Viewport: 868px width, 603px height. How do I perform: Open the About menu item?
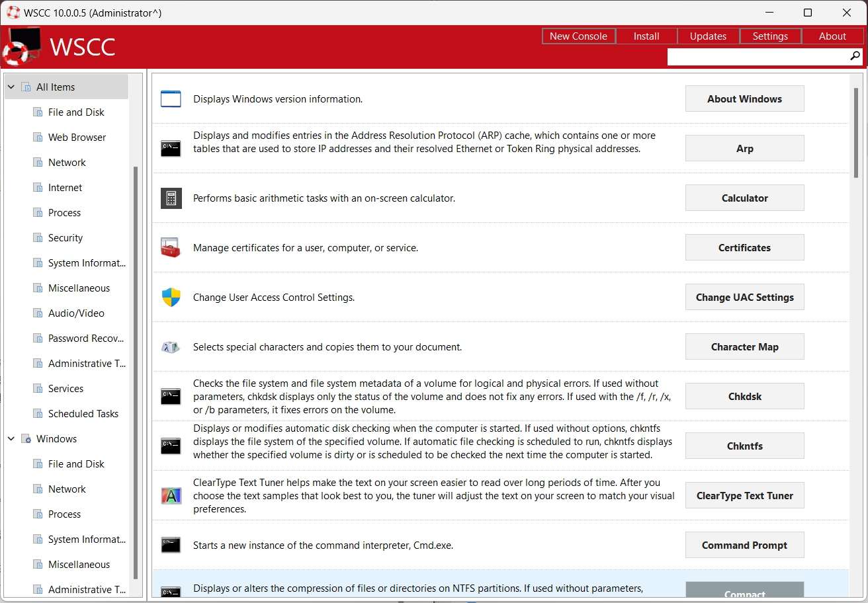(x=832, y=36)
